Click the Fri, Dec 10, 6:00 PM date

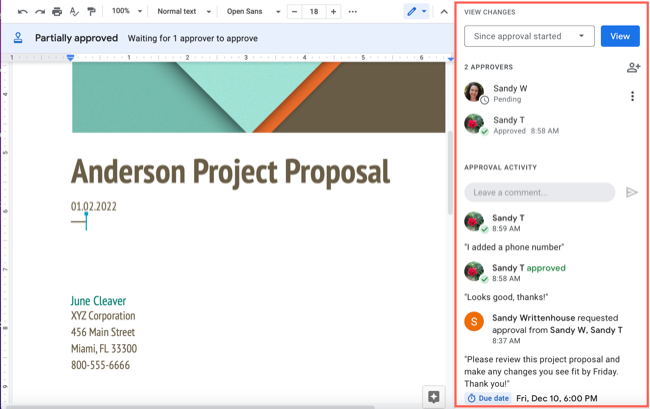557,399
